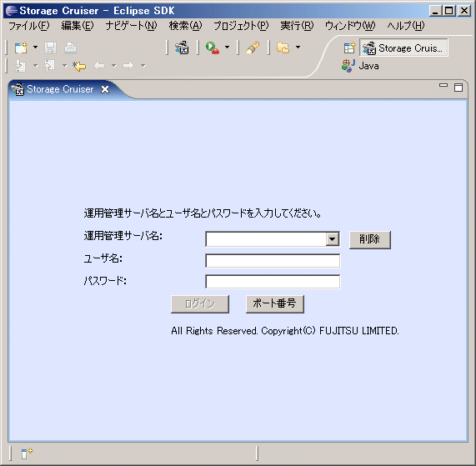Screen dimensions: 476x466
Task: Expand the folder icon dropdown arrow
Action: (x=298, y=48)
